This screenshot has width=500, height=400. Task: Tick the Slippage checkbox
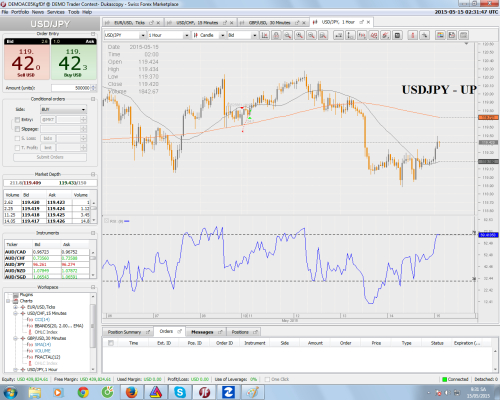pos(17,129)
